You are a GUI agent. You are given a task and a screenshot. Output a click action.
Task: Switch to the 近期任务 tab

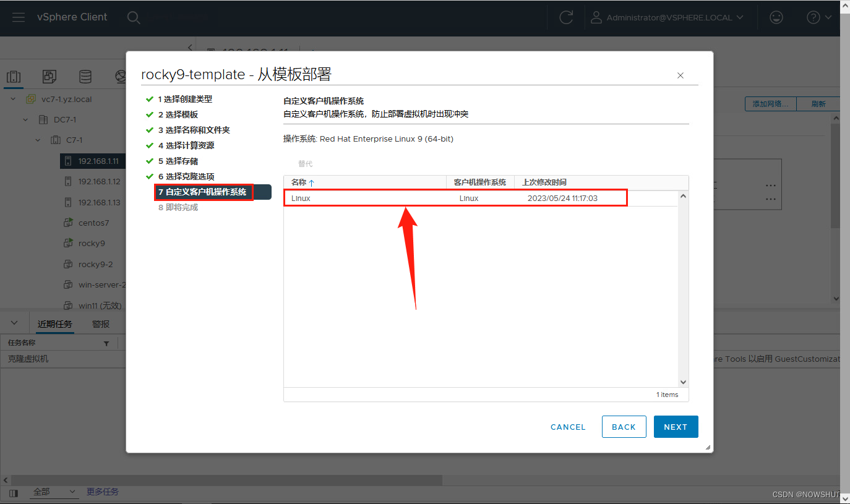tap(54, 324)
